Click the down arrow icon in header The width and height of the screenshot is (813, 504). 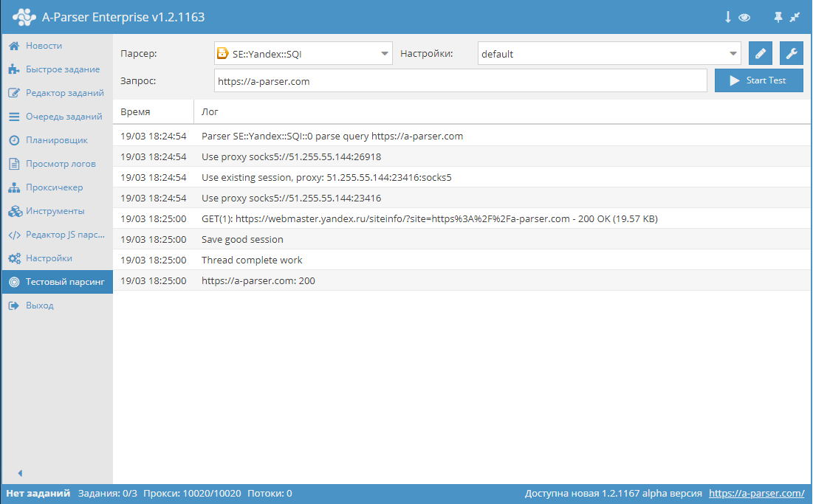728,17
